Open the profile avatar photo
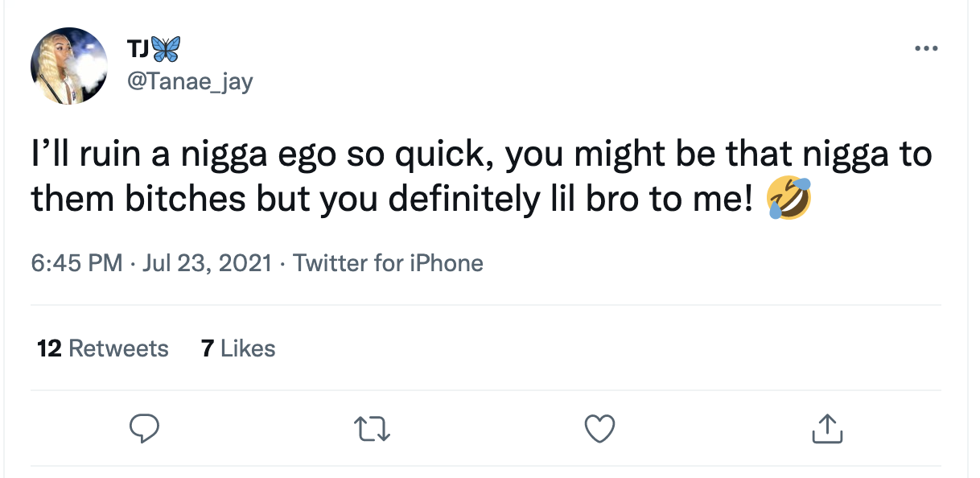 (69, 66)
